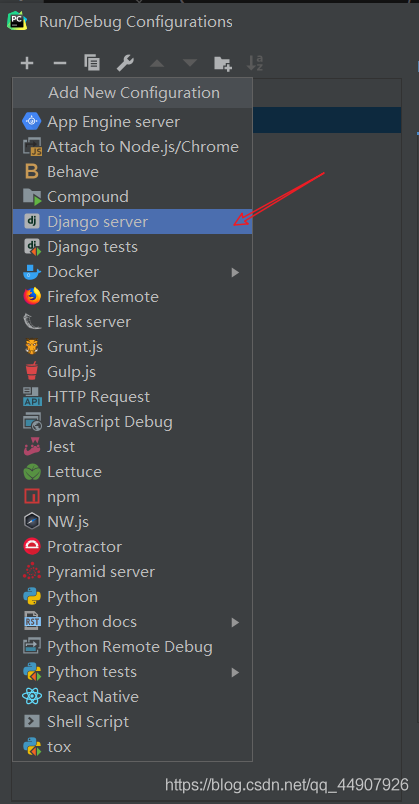Pick App Engine server option
The image size is (419, 804).
click(132, 122)
